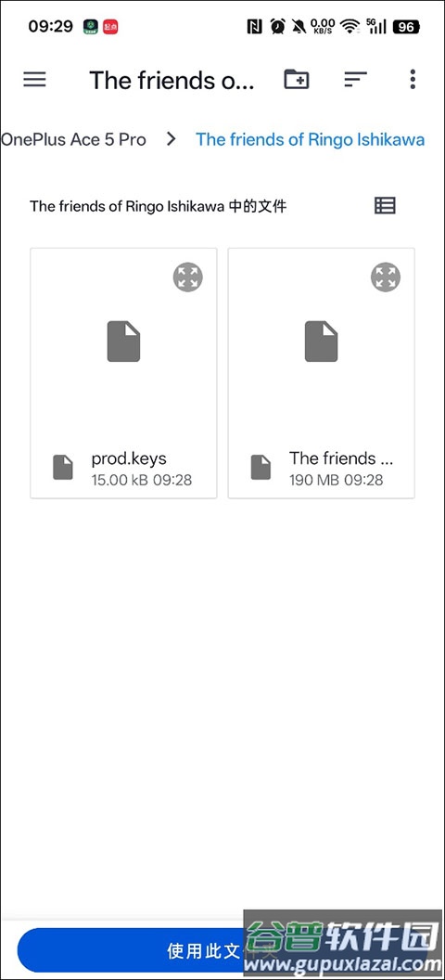Expand preview of prod.keys file
445x980 pixels.
pos(188,277)
